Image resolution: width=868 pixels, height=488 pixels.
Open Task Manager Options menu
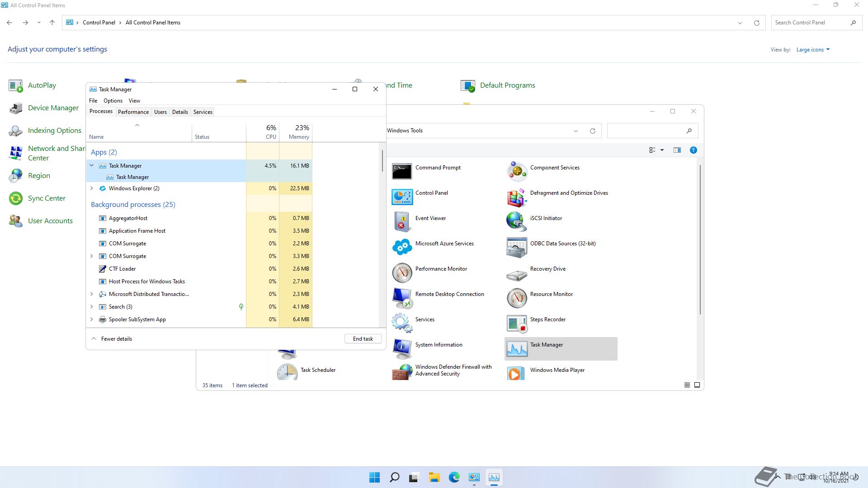[113, 101]
